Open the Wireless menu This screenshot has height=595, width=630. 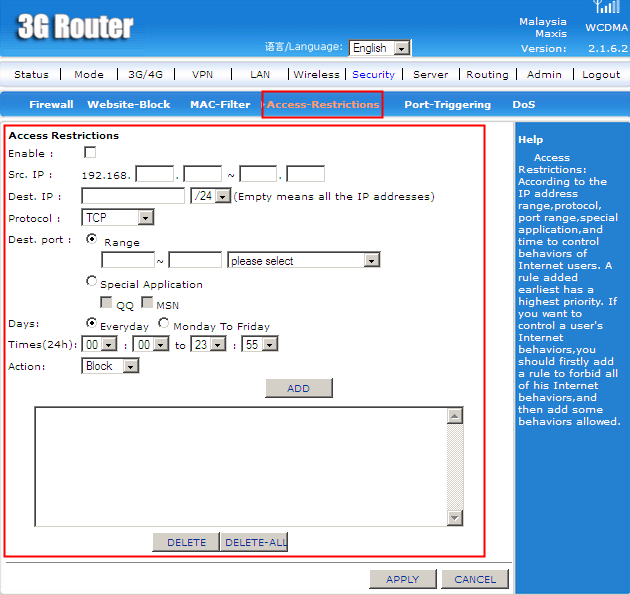click(316, 74)
